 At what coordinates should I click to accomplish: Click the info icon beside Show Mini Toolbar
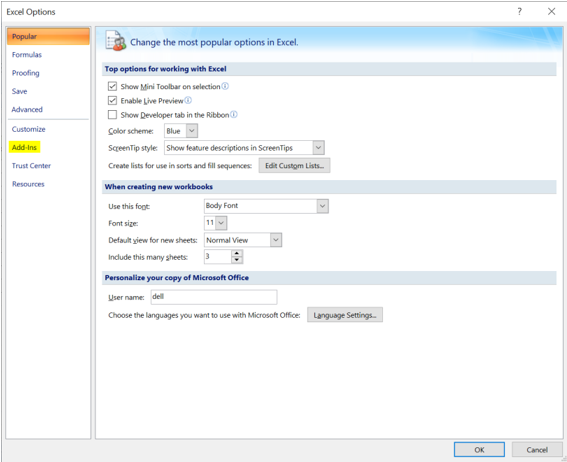click(225, 86)
